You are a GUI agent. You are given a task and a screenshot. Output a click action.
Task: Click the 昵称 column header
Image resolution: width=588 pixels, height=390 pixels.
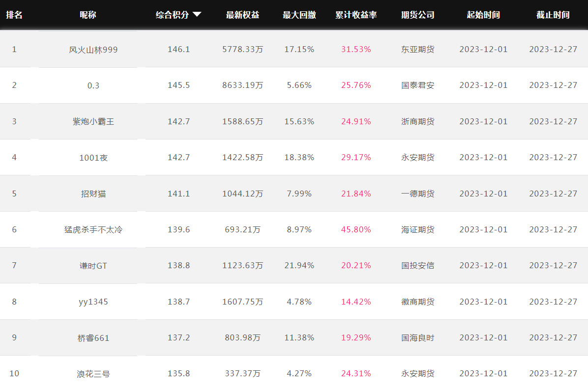pyautogui.click(x=88, y=15)
